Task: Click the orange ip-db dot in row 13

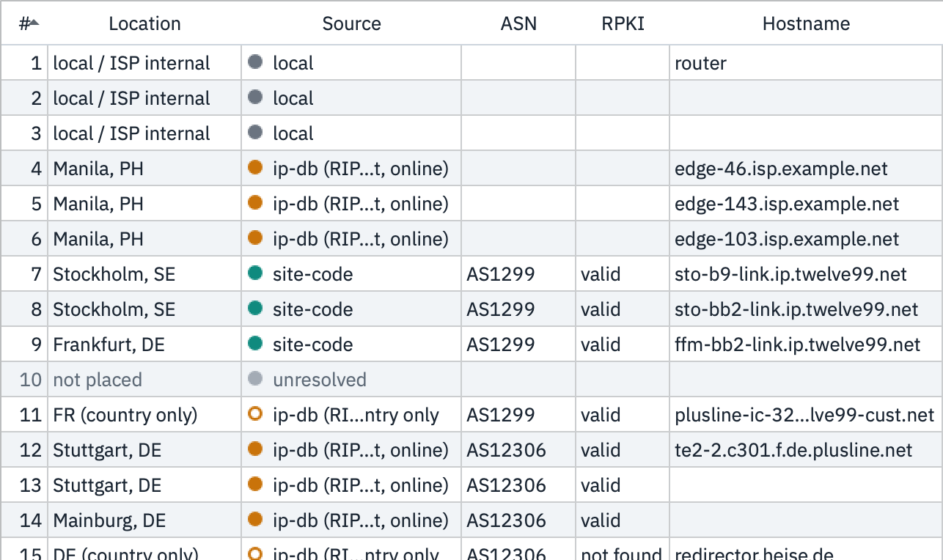Action: point(255,485)
